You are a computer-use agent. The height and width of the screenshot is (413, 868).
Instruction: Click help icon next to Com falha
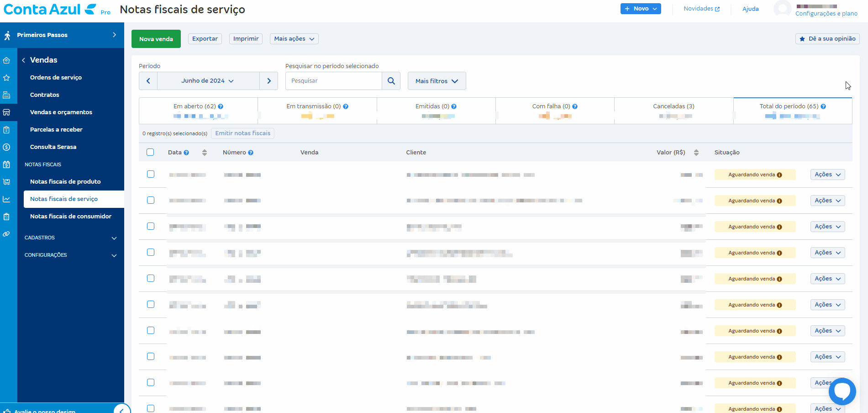(575, 106)
